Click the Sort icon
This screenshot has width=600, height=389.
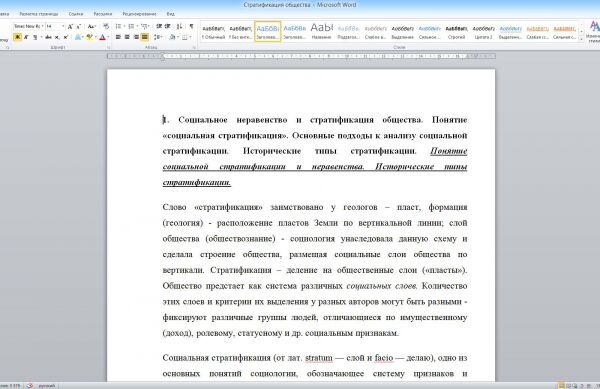(x=179, y=26)
